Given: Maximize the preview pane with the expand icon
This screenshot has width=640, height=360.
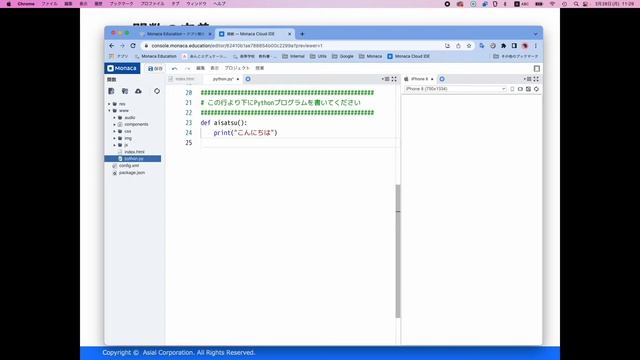Looking at the screenshot, I should point(536,79).
